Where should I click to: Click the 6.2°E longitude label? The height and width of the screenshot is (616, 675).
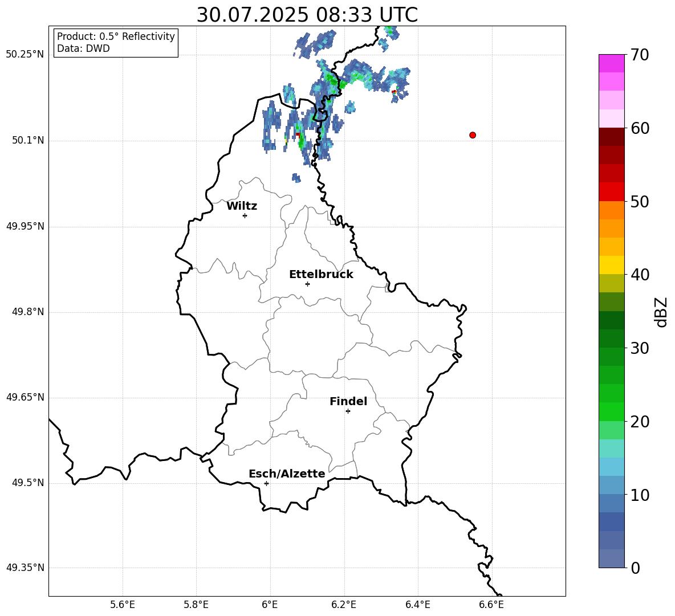(344, 605)
